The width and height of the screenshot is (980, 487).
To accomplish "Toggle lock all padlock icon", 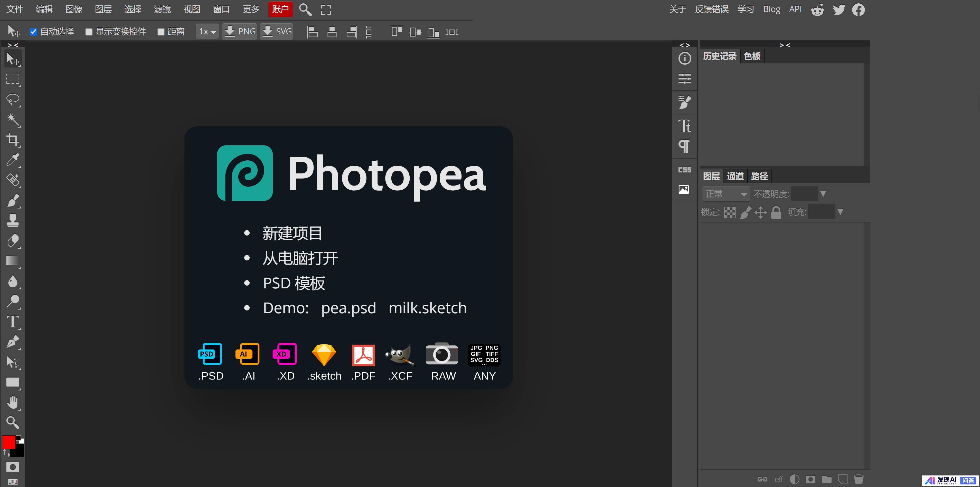I will tap(776, 212).
